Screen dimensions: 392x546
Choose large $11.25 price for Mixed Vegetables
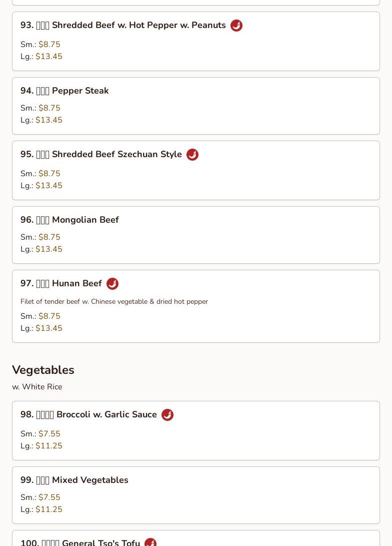(x=49, y=509)
